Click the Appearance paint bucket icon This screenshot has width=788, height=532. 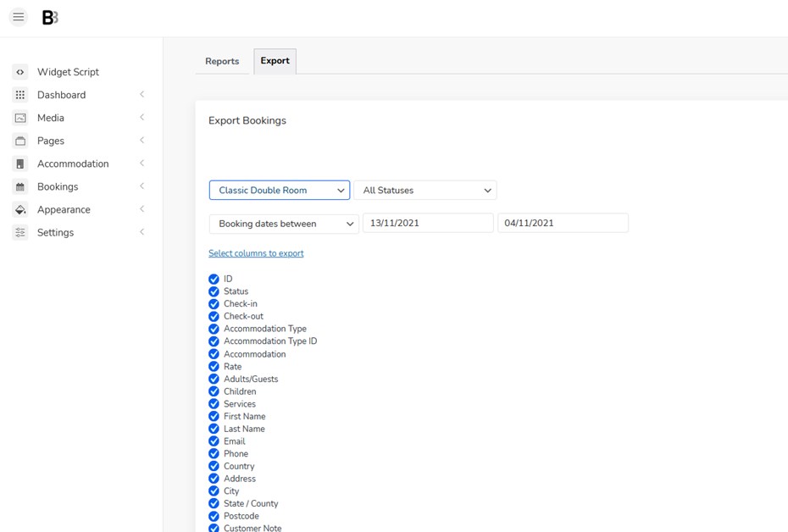click(x=20, y=209)
